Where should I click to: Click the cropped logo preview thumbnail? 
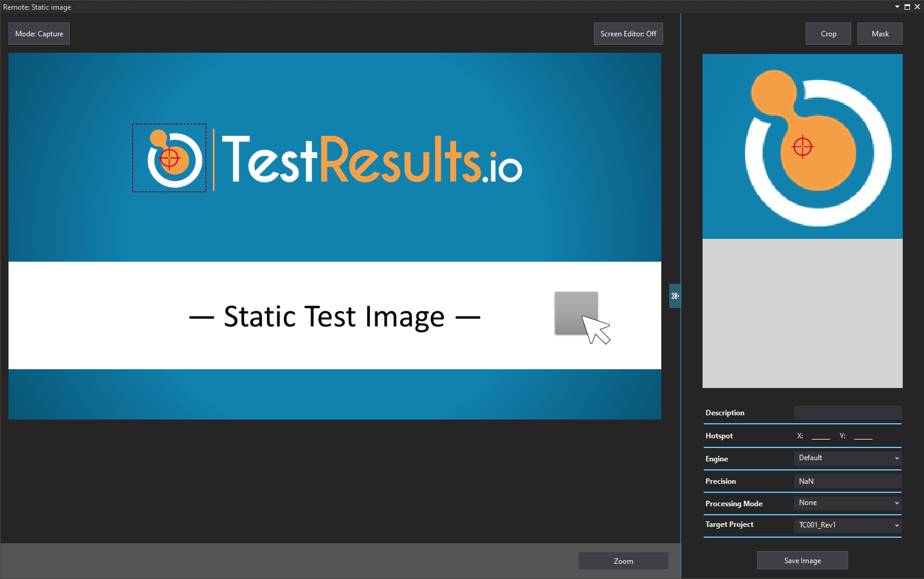tap(802, 146)
